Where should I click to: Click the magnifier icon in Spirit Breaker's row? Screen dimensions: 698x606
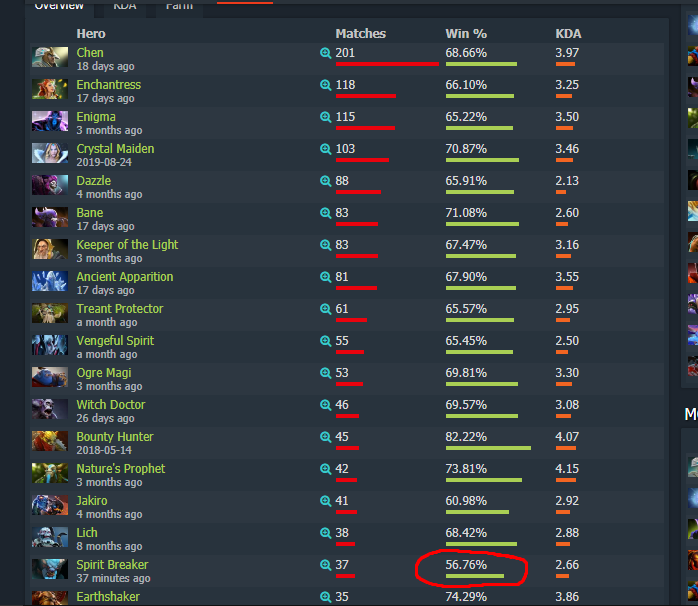click(325, 565)
